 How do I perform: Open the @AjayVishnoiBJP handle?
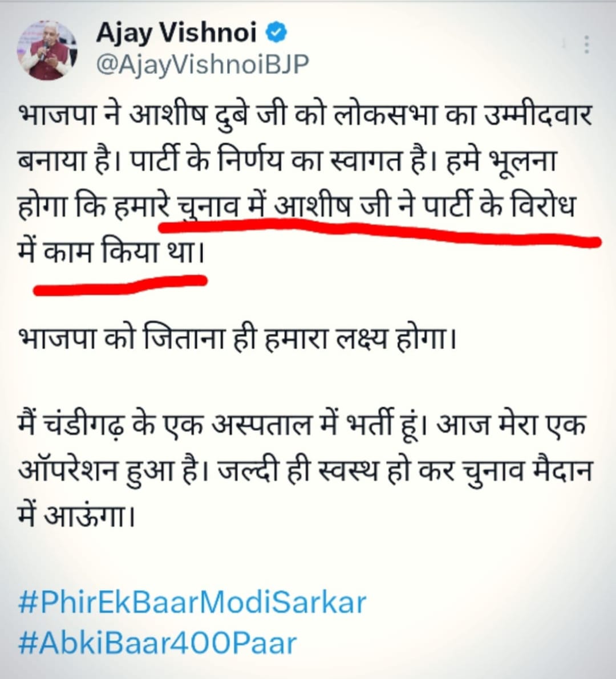coord(202,64)
